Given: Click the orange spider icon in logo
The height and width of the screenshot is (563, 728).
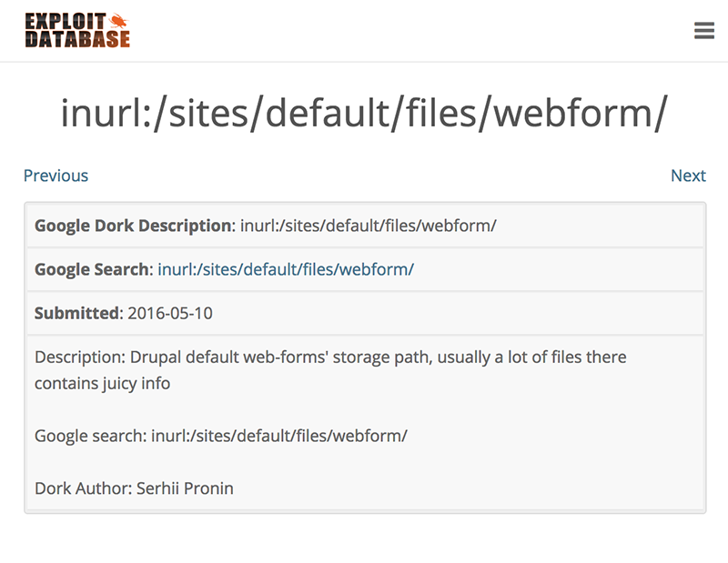Looking at the screenshot, I should [x=117, y=20].
